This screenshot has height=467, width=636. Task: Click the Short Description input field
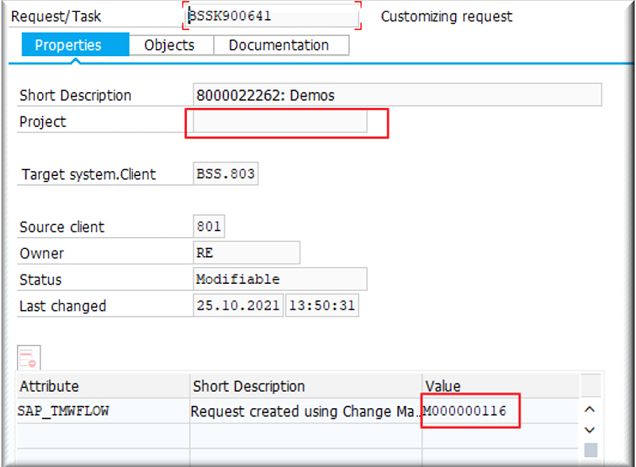click(397, 95)
